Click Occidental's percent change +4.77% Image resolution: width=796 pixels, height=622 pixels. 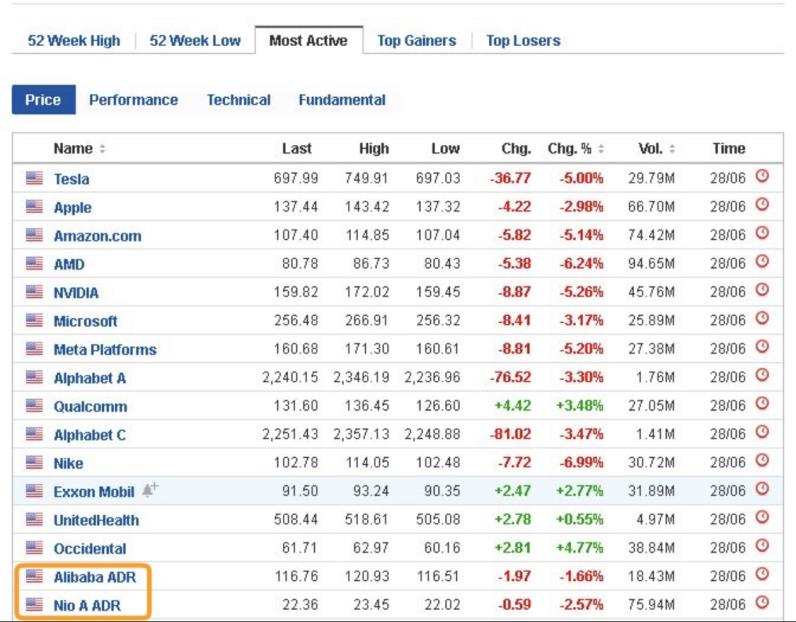coord(580,548)
